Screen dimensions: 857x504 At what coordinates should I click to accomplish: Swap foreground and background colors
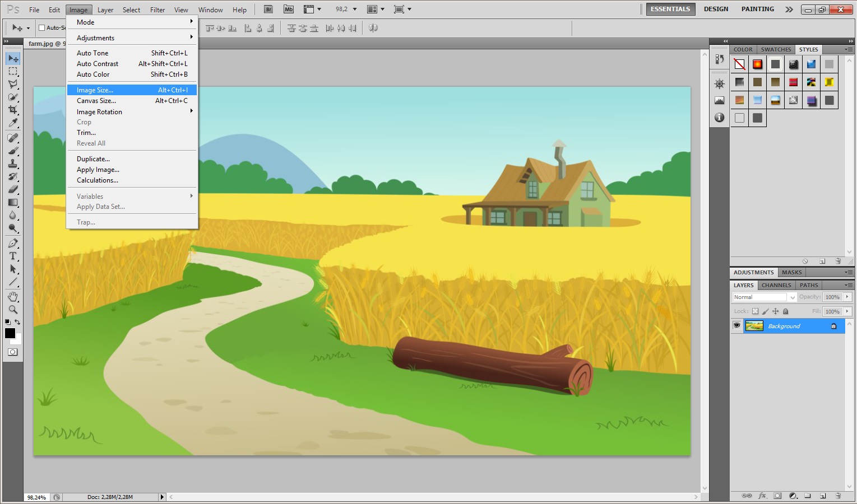pos(17,322)
